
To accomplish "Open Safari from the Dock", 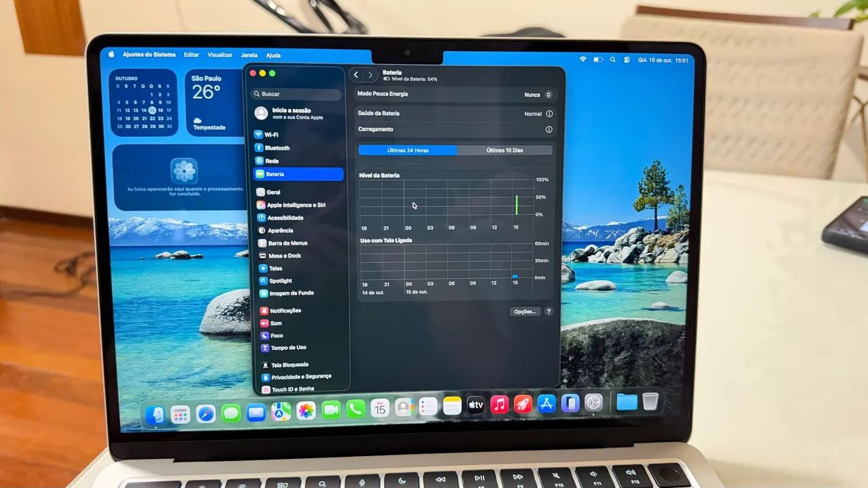I will coord(206,413).
